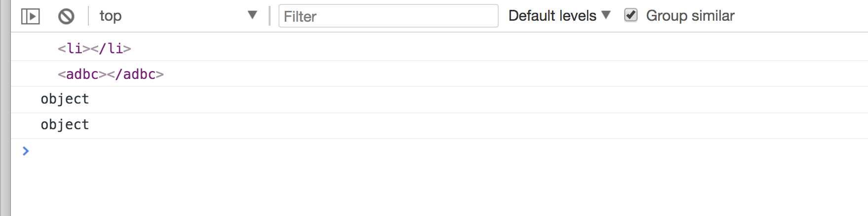Screen dimensions: 868x216
Task: Select the first "object" log entry
Action: coord(65,99)
